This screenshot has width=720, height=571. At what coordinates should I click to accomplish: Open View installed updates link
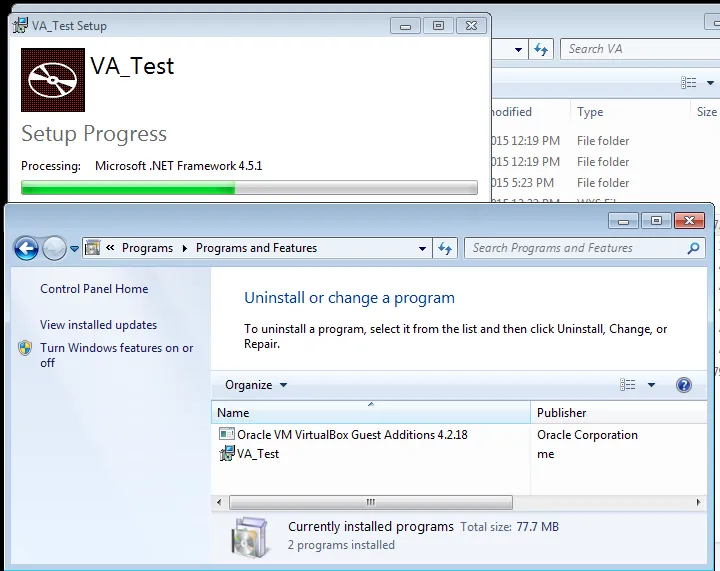[98, 325]
